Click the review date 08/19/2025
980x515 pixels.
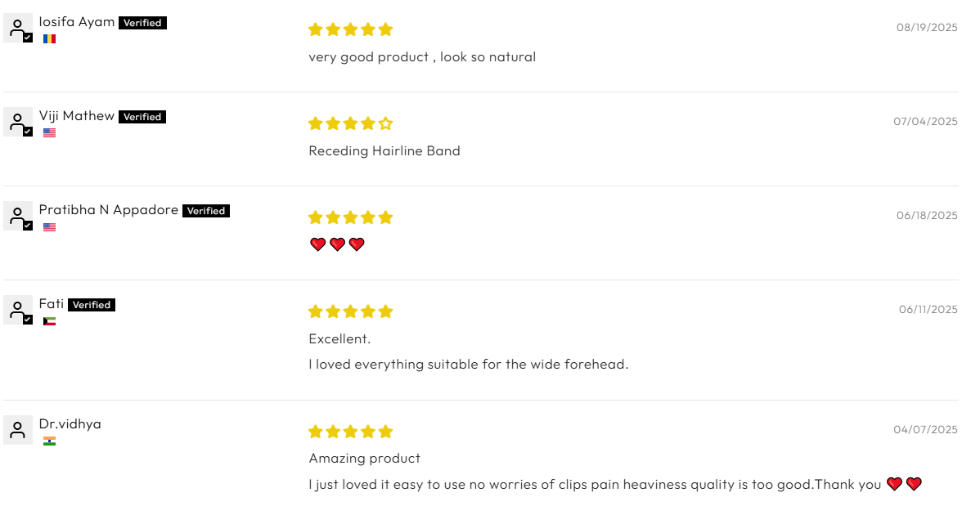(927, 27)
